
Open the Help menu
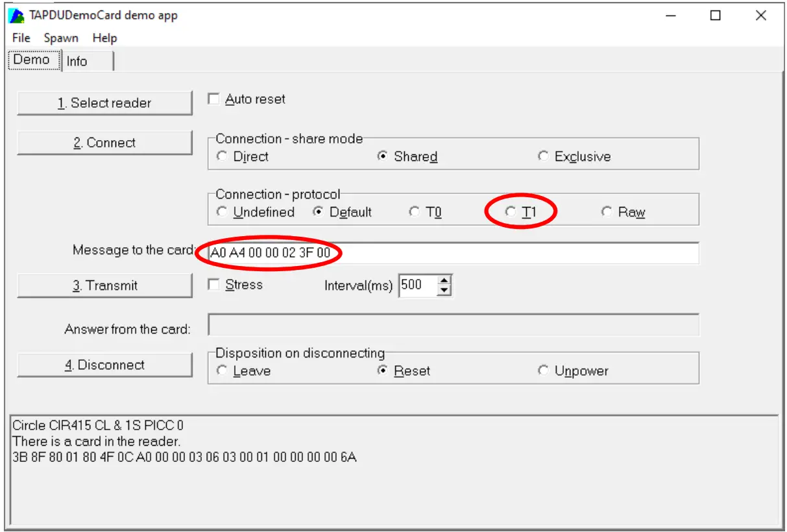(104, 38)
